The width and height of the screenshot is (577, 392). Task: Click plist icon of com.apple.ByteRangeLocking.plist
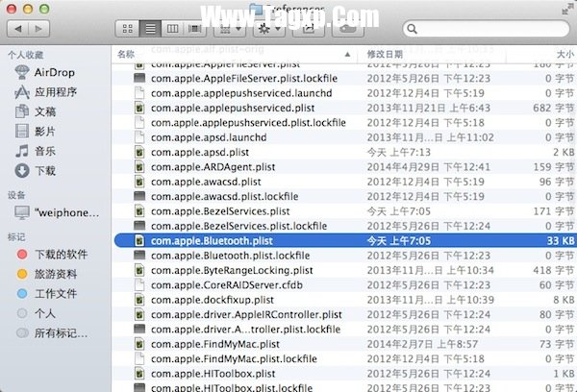pos(139,270)
